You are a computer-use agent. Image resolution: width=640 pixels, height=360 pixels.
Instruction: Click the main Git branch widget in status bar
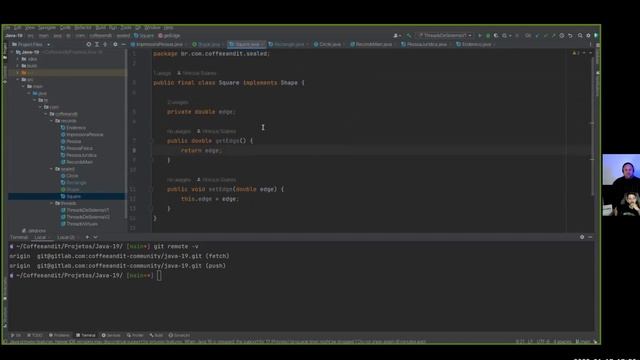pos(582,342)
